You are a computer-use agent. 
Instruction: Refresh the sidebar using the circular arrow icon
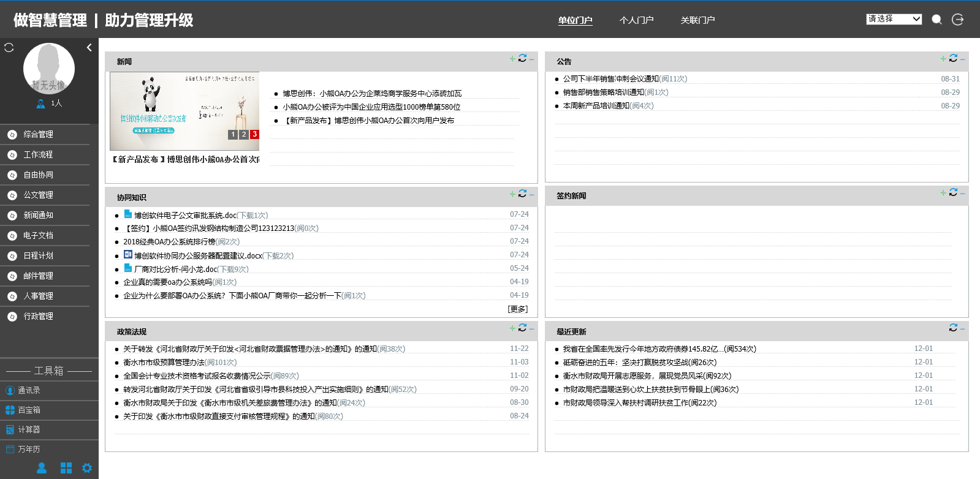9,47
